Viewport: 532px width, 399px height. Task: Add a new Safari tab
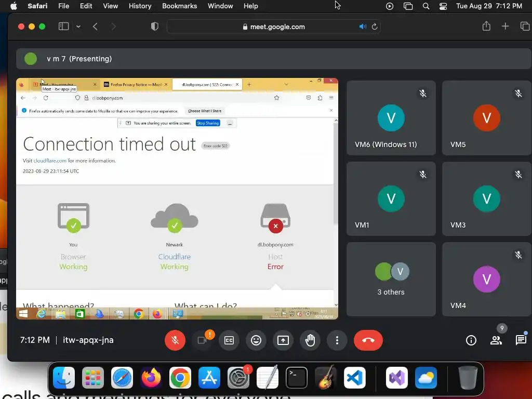(505, 26)
